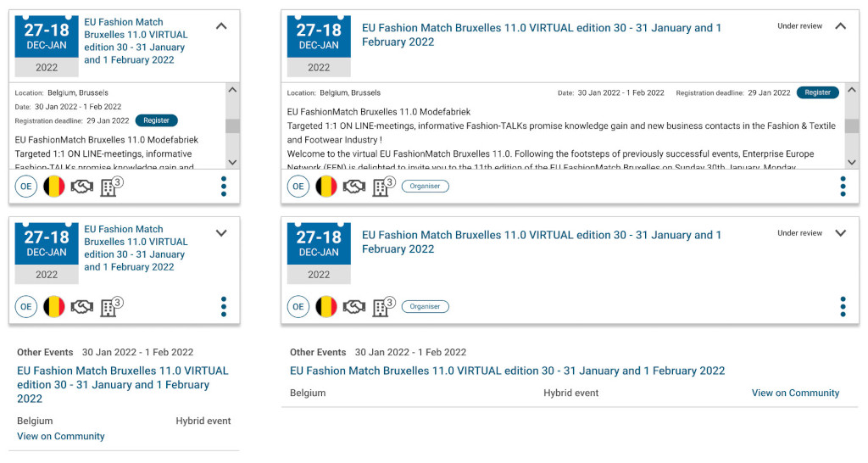The width and height of the screenshot is (868, 463).
Task: Click Location Belgium, Brussels in wide card
Action: pos(334,93)
